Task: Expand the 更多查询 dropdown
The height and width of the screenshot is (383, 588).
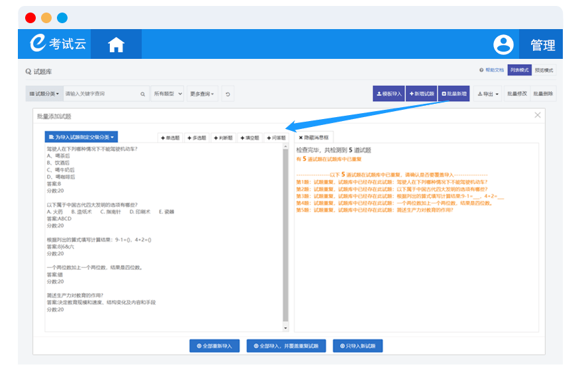Action: [x=202, y=94]
